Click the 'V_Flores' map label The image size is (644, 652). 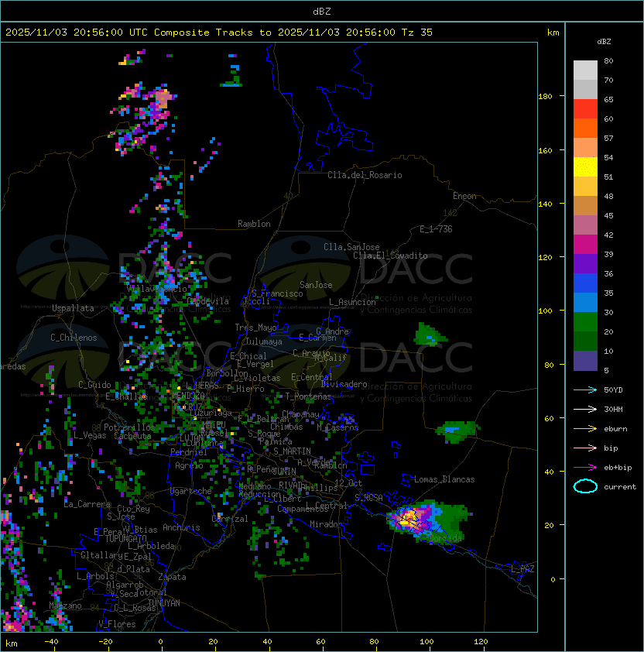tap(117, 624)
